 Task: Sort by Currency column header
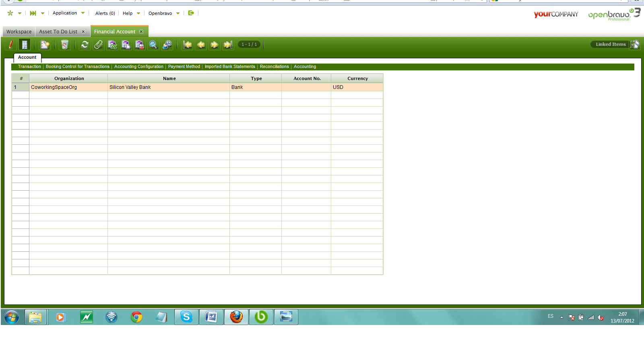pos(357,78)
